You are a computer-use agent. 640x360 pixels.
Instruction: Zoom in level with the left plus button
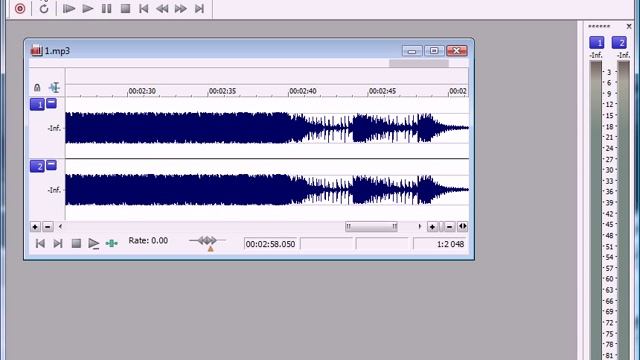(35, 227)
